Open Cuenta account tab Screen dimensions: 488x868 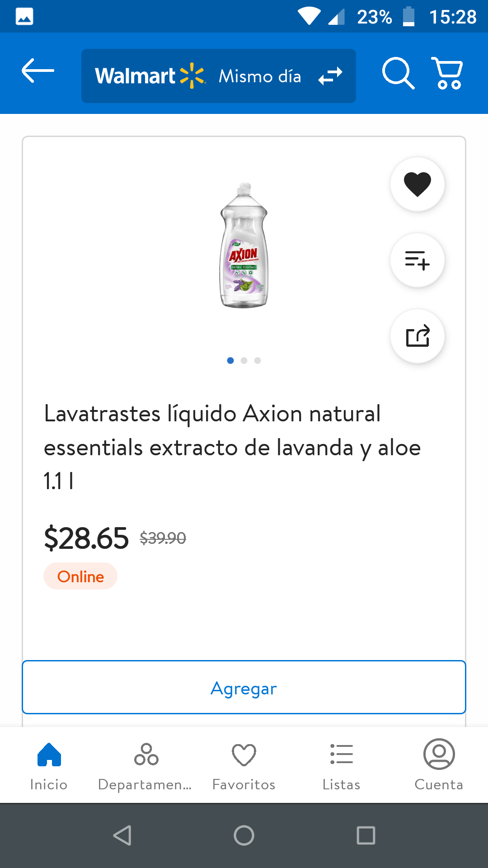pos(439,765)
